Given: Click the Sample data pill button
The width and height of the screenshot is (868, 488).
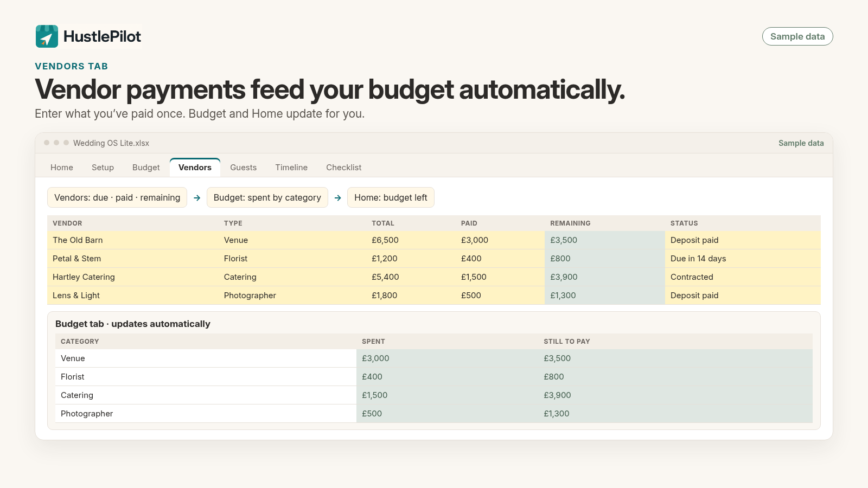Looking at the screenshot, I should (x=797, y=36).
